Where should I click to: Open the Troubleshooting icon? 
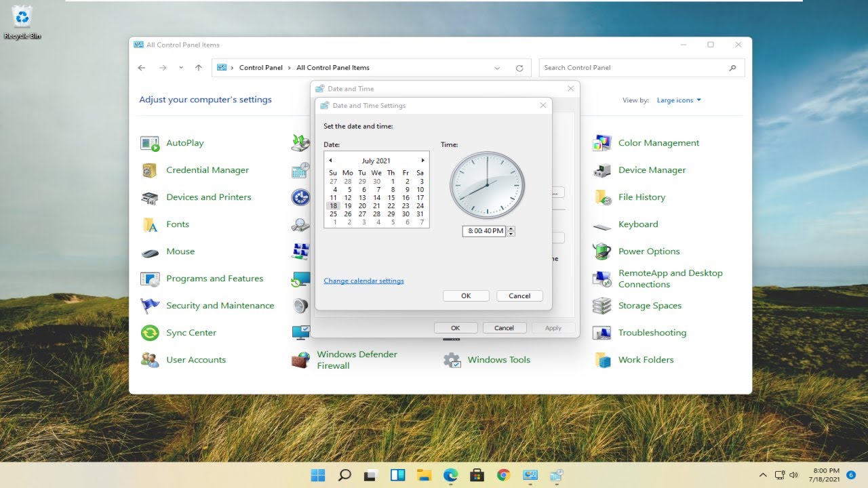click(601, 333)
